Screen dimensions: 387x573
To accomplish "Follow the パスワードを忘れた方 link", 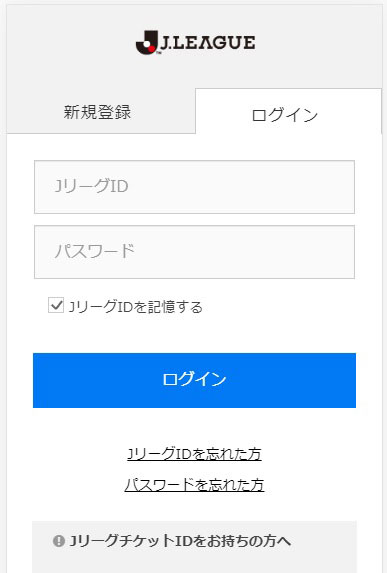I will click(x=194, y=485).
